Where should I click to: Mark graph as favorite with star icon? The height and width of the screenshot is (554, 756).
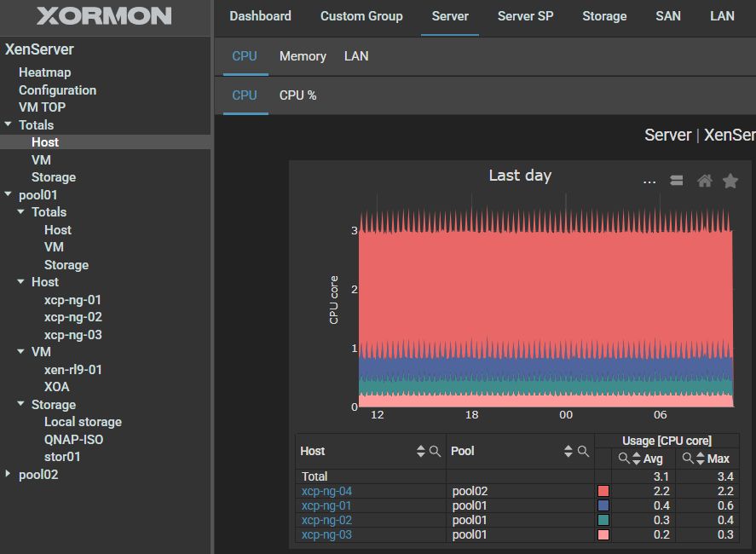730,181
